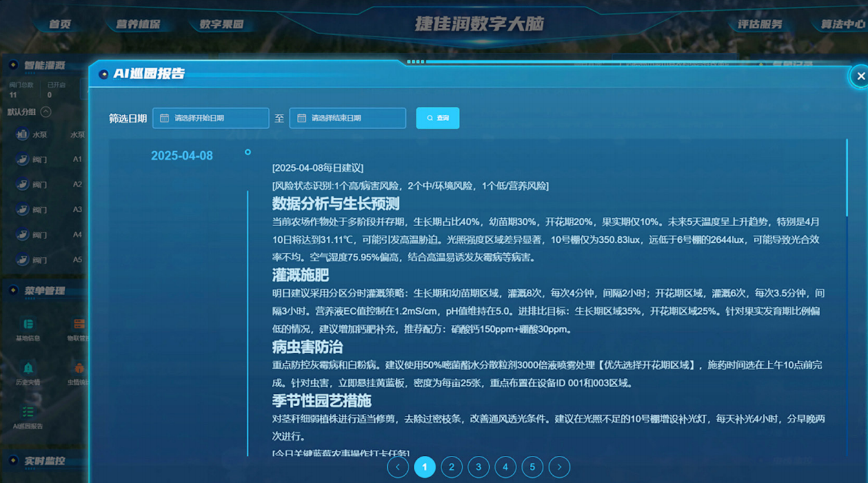This screenshot has width=868, height=483.
Task: Click the valve icon for A5
Action: tap(23, 260)
